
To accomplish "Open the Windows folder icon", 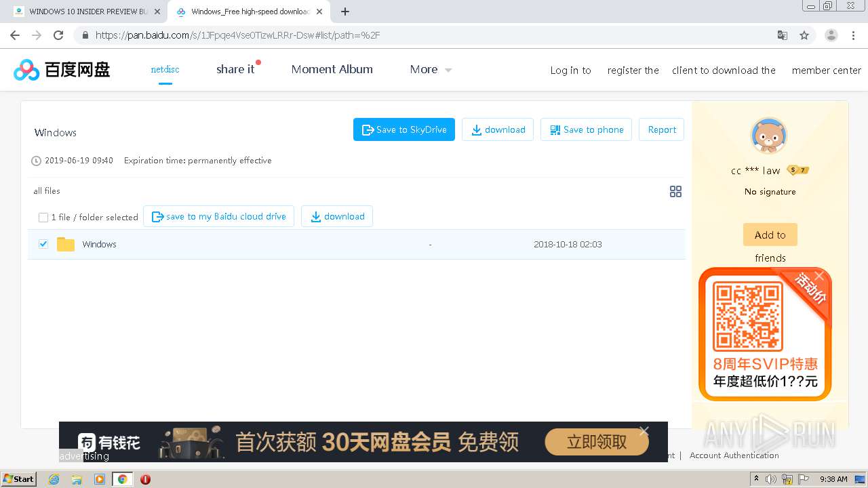I will (66, 244).
